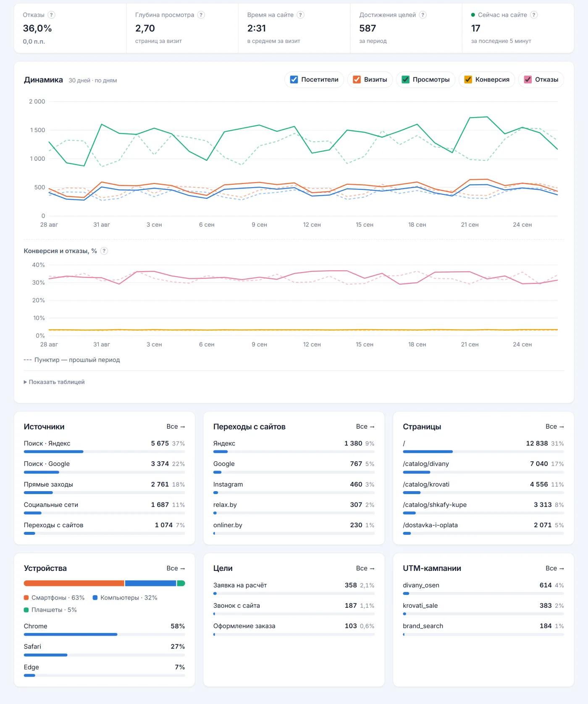Open help icon next to Глубина просмотра
The width and height of the screenshot is (588, 704).
click(x=201, y=15)
